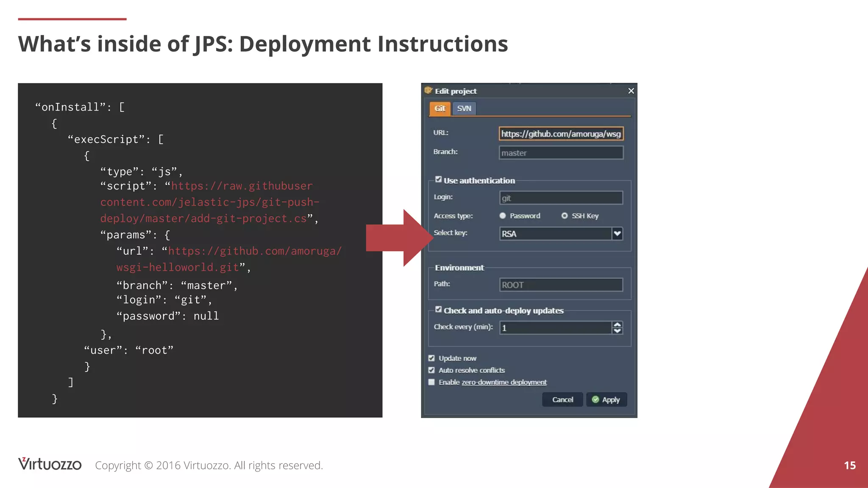Increase the check interval with up arrow
Screen dimensions: 868x488
tap(618, 324)
